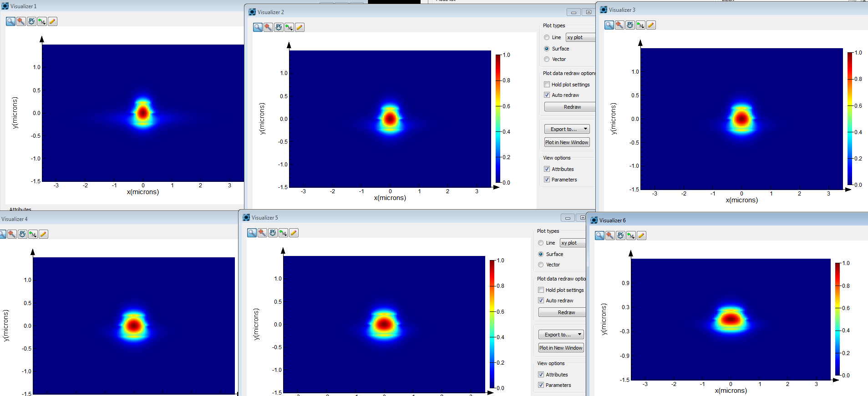Click the Redraw button in Visualizer 2

[570, 107]
